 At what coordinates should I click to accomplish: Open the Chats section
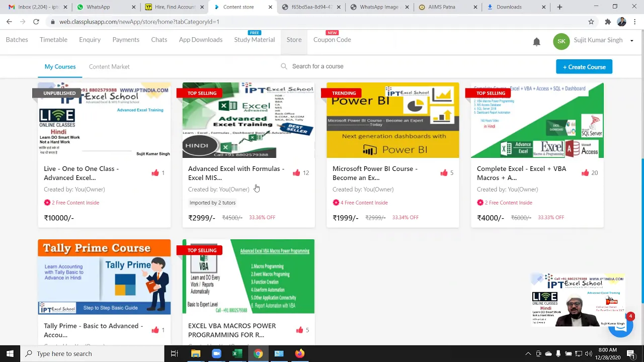click(159, 40)
